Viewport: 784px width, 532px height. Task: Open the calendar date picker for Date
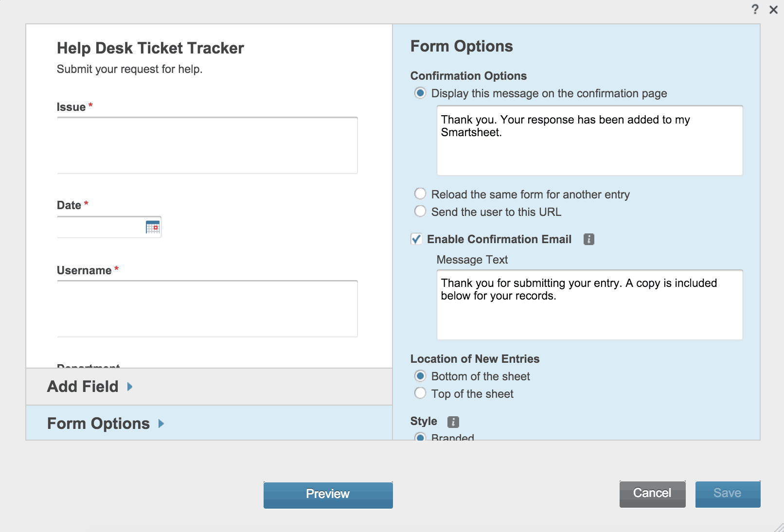(152, 227)
